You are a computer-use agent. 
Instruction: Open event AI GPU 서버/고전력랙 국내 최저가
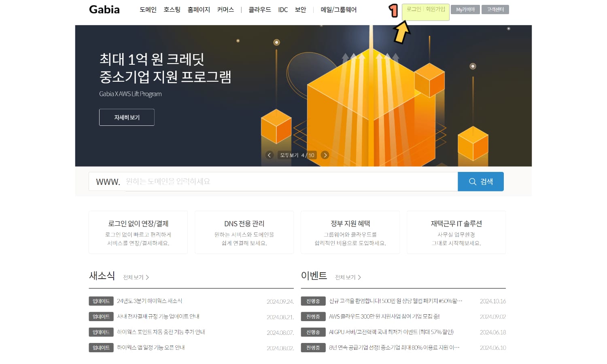click(391, 332)
